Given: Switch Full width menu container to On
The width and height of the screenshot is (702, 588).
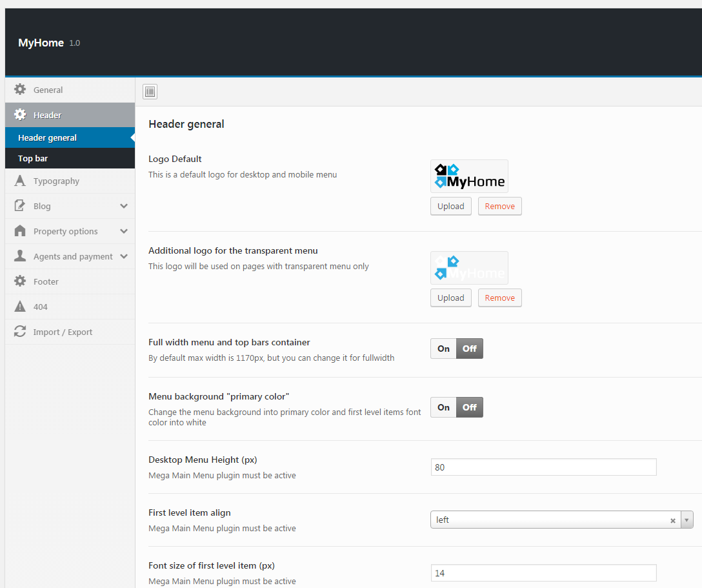Looking at the screenshot, I should tap(444, 349).
